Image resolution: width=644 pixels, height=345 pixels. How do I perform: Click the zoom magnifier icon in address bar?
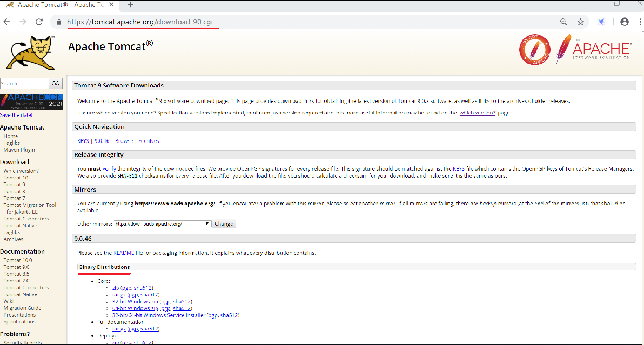[563, 22]
